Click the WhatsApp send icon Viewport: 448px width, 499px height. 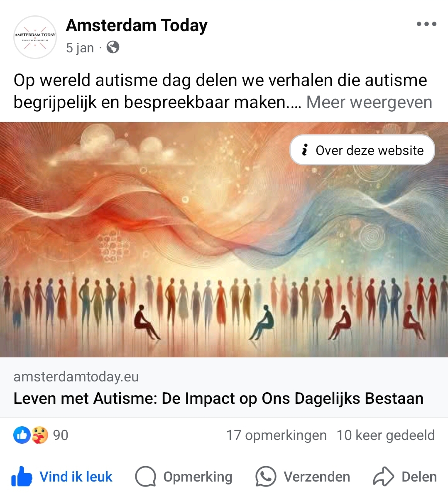coord(266,477)
